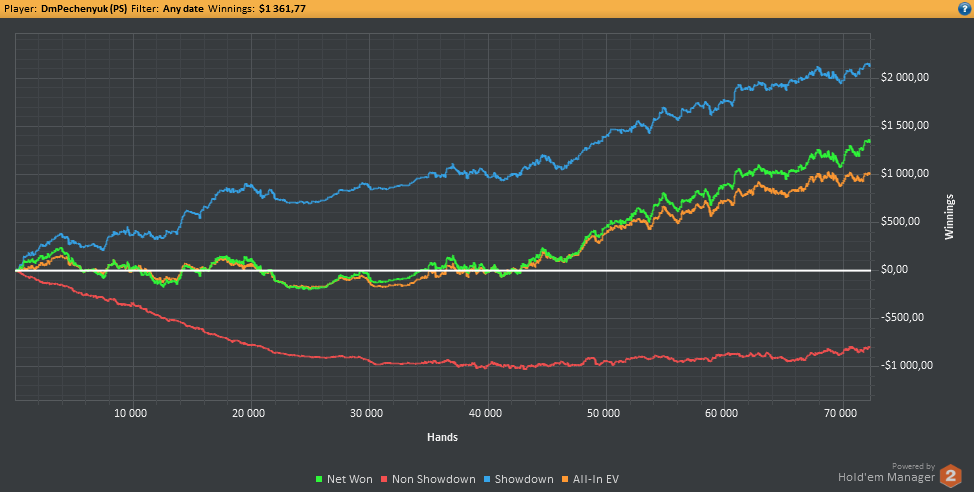Click the -$1 000,00 axis label

[906, 365]
